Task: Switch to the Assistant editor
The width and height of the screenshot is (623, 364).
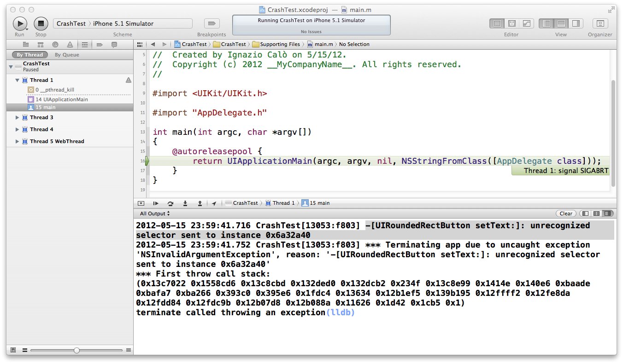Action: click(x=511, y=23)
